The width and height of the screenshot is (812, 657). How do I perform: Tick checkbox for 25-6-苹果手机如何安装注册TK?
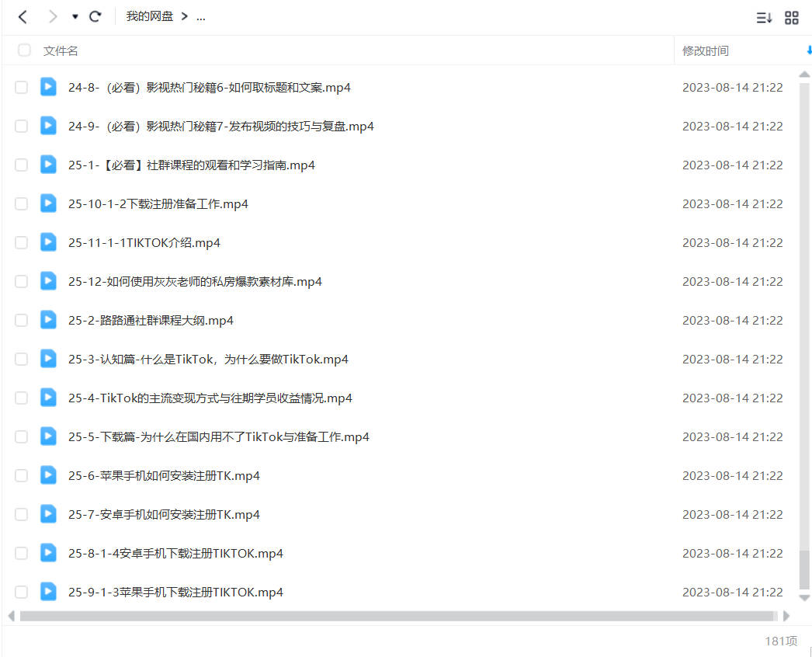21,475
